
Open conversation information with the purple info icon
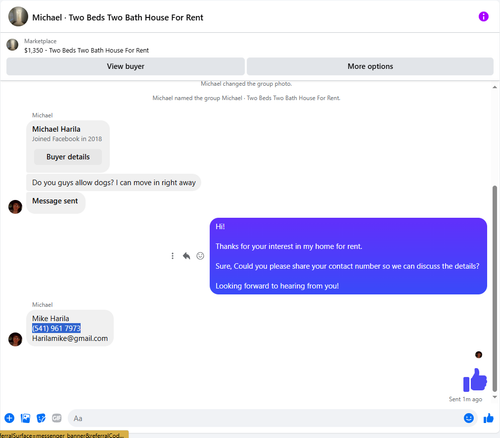coord(483,16)
